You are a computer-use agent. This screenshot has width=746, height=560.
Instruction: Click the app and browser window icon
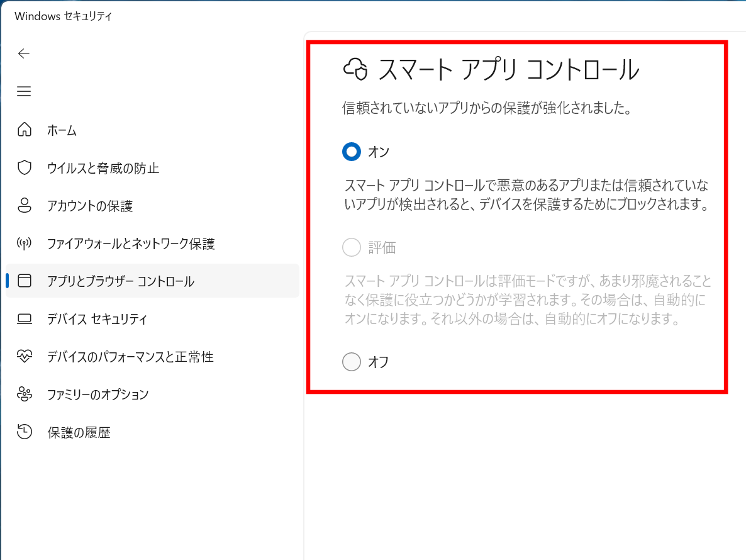tap(25, 281)
